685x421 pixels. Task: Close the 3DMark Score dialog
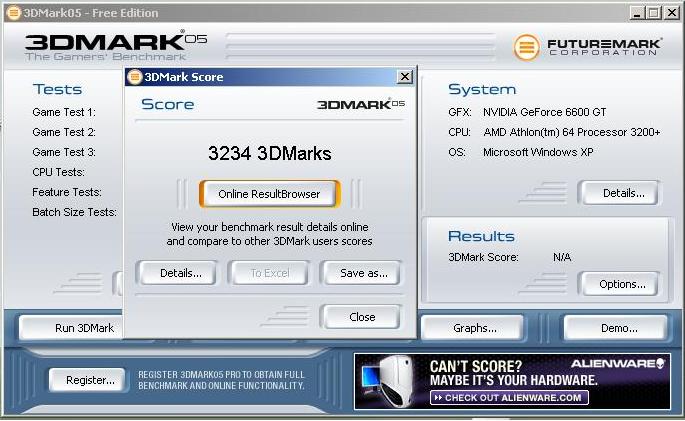coord(361,317)
